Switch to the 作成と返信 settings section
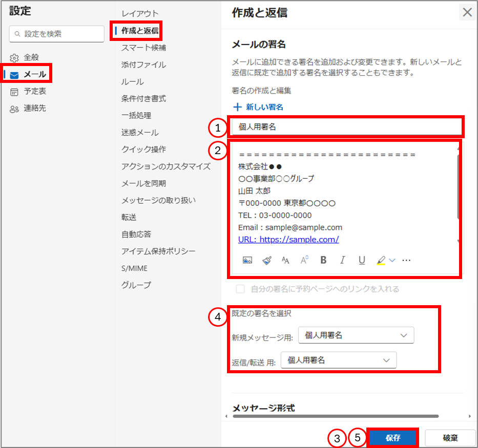This screenshot has width=478, height=448. click(x=136, y=31)
